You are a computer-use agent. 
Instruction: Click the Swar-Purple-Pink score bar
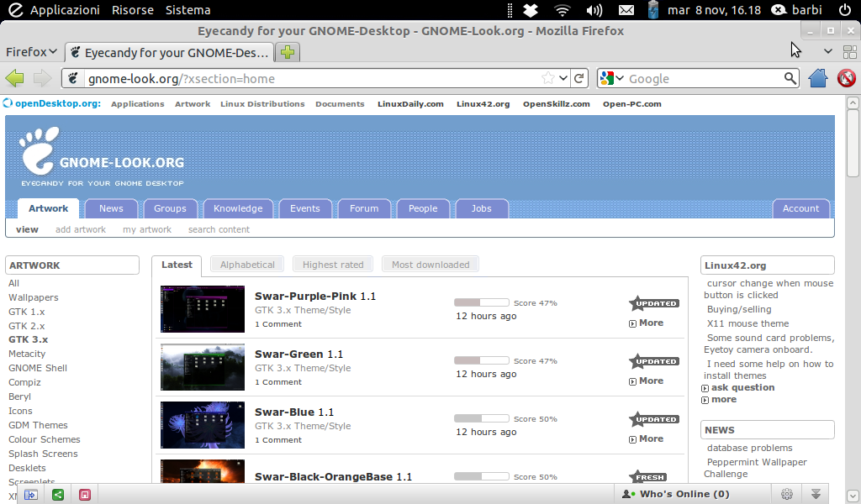482,302
